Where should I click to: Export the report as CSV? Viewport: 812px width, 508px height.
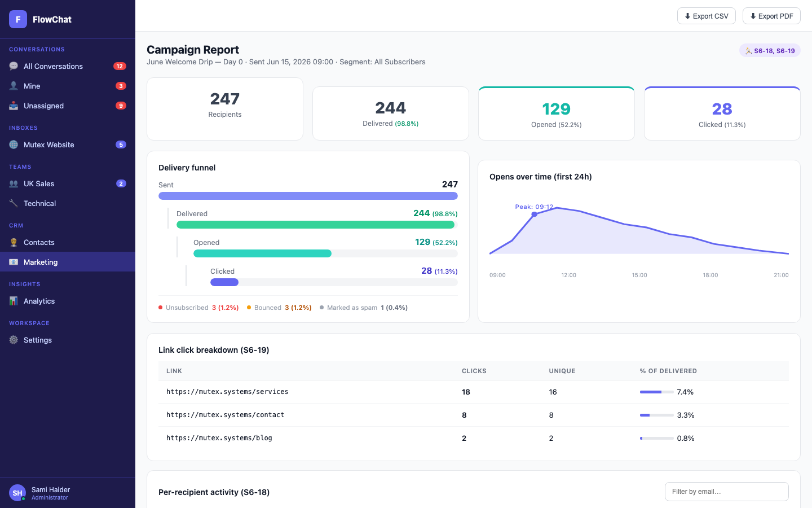707,16
